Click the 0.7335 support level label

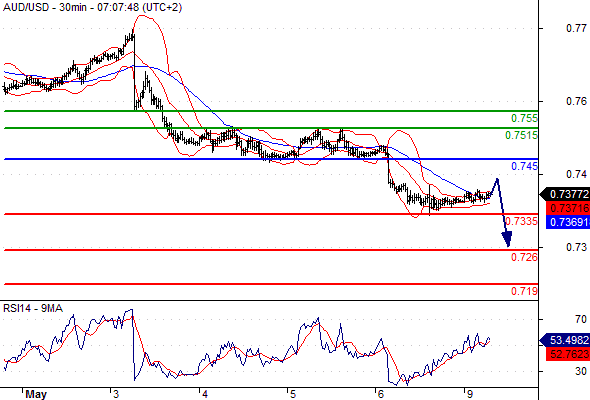[x=522, y=221]
